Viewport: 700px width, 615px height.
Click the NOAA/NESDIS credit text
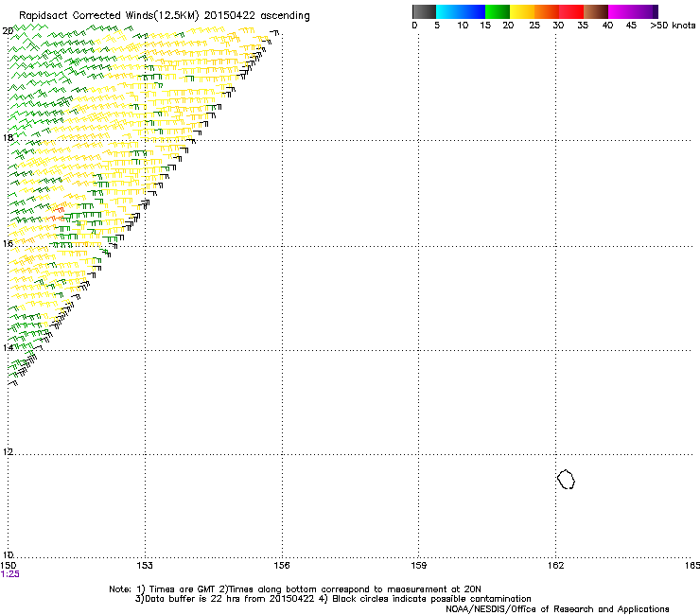tap(557, 609)
